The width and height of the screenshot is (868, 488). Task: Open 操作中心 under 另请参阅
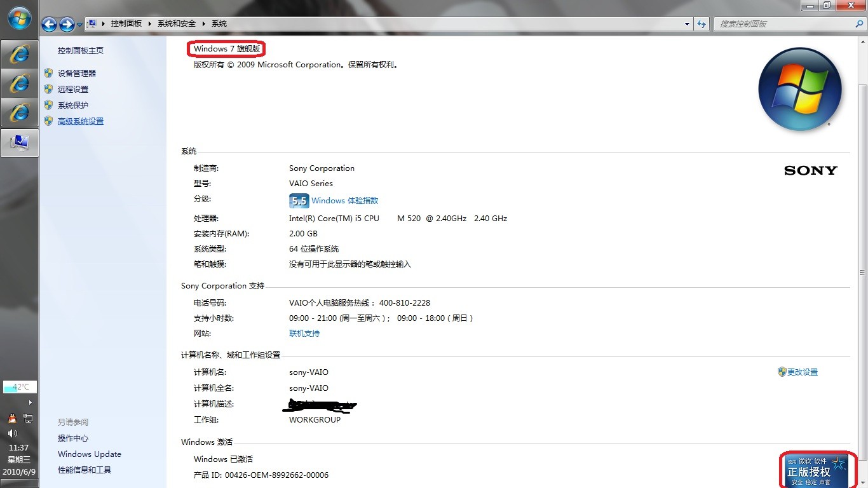tap(73, 438)
